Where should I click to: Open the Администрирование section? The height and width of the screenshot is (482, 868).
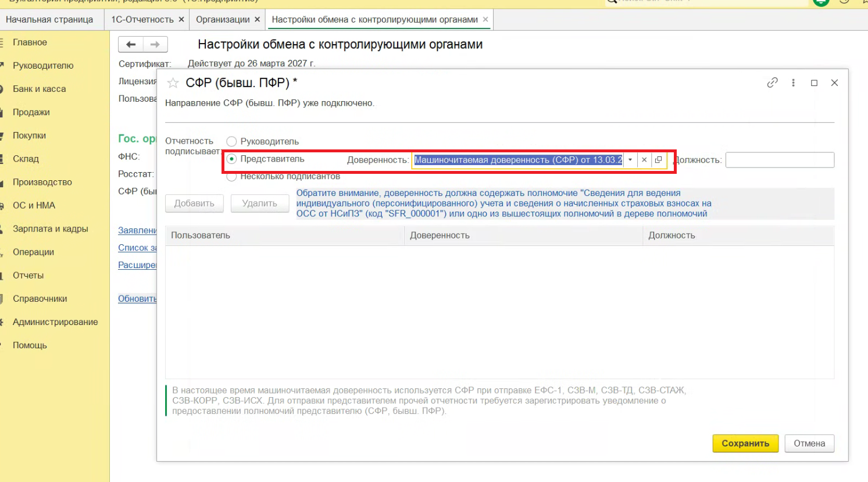coord(55,322)
